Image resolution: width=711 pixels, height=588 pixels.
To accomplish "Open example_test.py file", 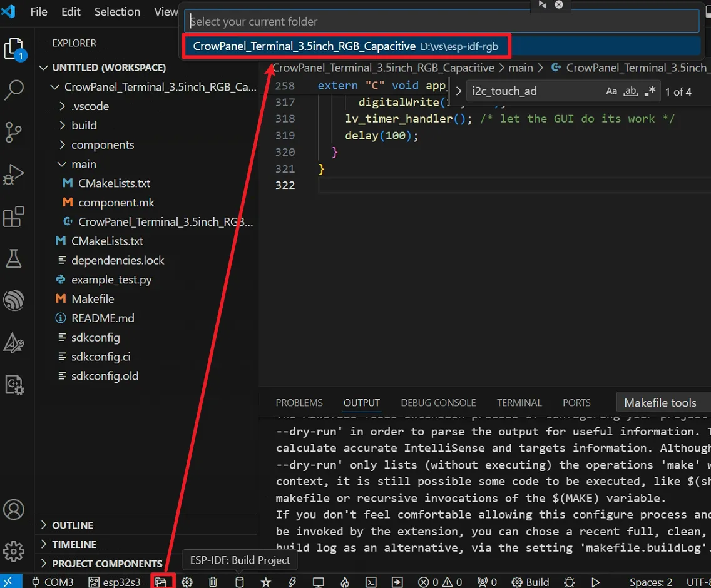I will pos(111,280).
